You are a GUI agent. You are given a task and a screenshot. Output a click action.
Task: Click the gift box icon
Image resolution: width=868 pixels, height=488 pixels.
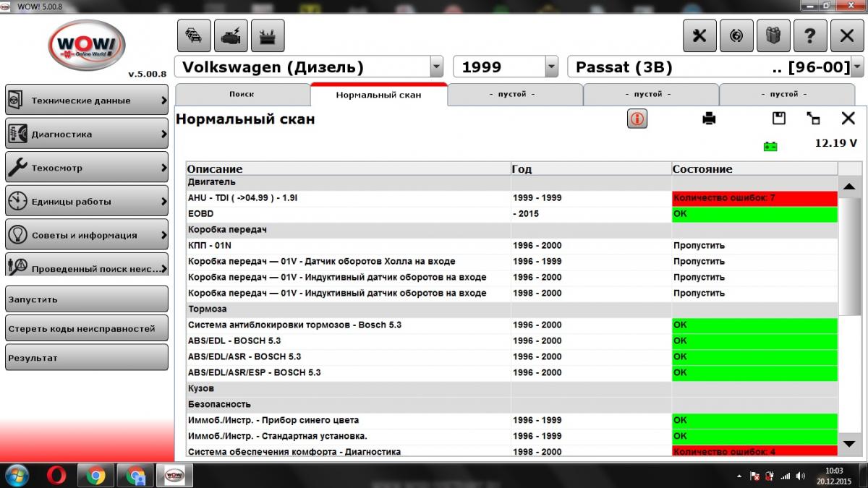pyautogui.click(x=773, y=35)
